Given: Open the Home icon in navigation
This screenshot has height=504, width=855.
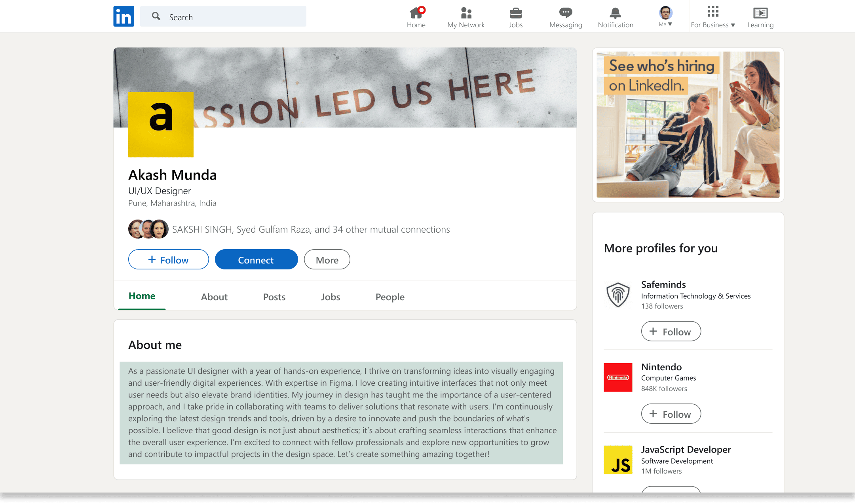Looking at the screenshot, I should click(416, 13).
